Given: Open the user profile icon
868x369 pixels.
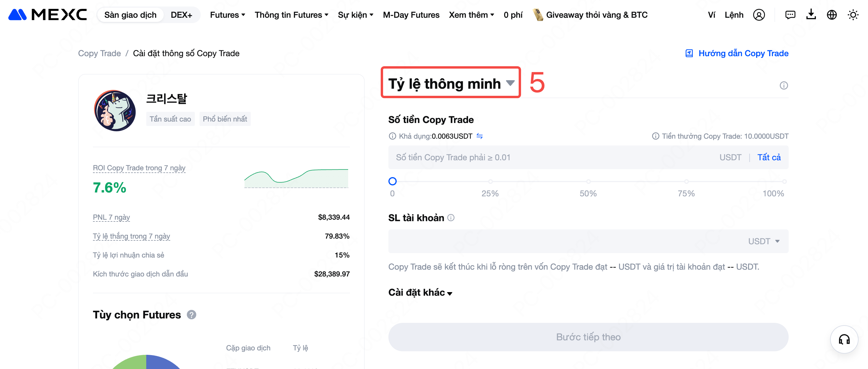Looking at the screenshot, I should pyautogui.click(x=759, y=15).
